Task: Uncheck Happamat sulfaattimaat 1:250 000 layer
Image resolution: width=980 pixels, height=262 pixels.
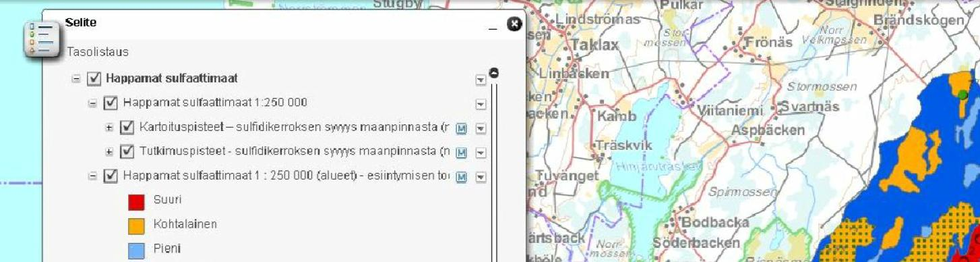Action: 111,103
